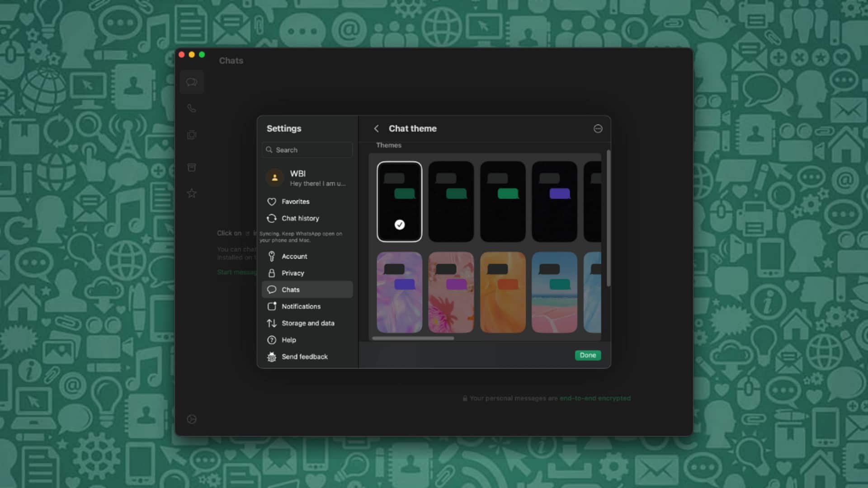Select the beach wallpaper theme
Image resolution: width=868 pixels, height=488 pixels.
[554, 294]
